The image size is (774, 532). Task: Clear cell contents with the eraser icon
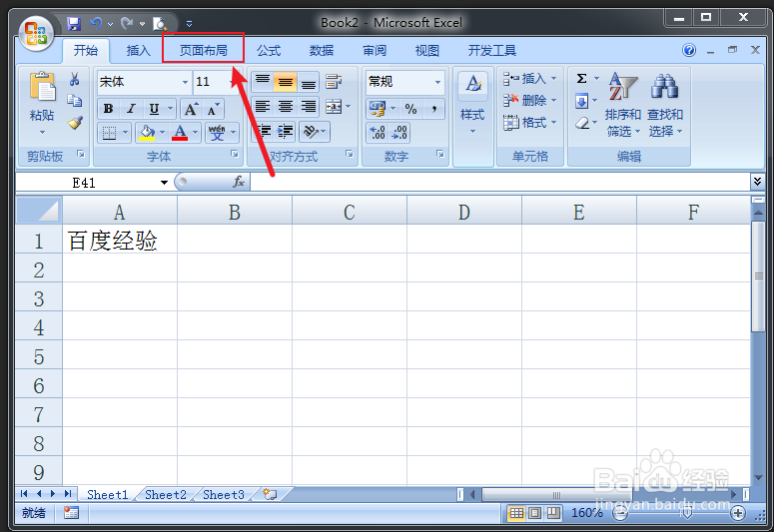(x=582, y=123)
